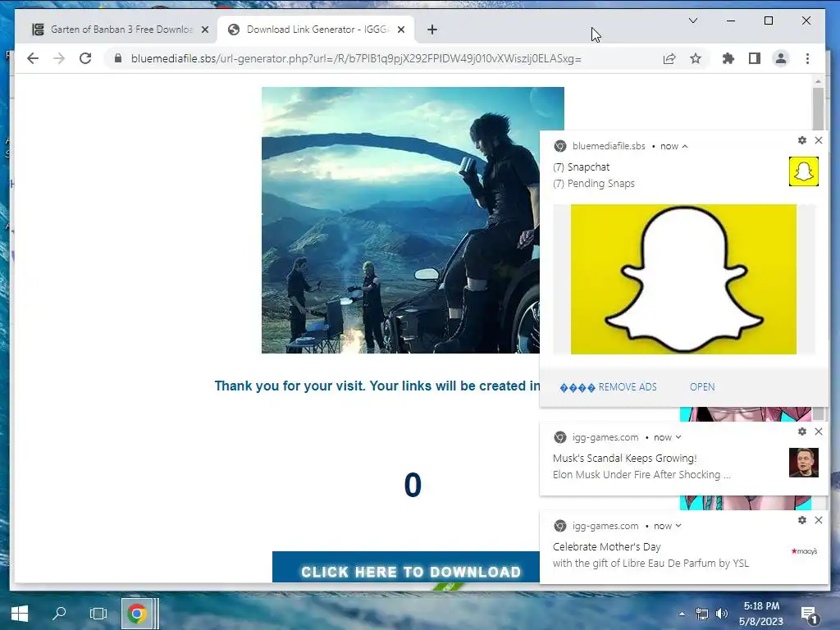Open network status in system tray

702,614
